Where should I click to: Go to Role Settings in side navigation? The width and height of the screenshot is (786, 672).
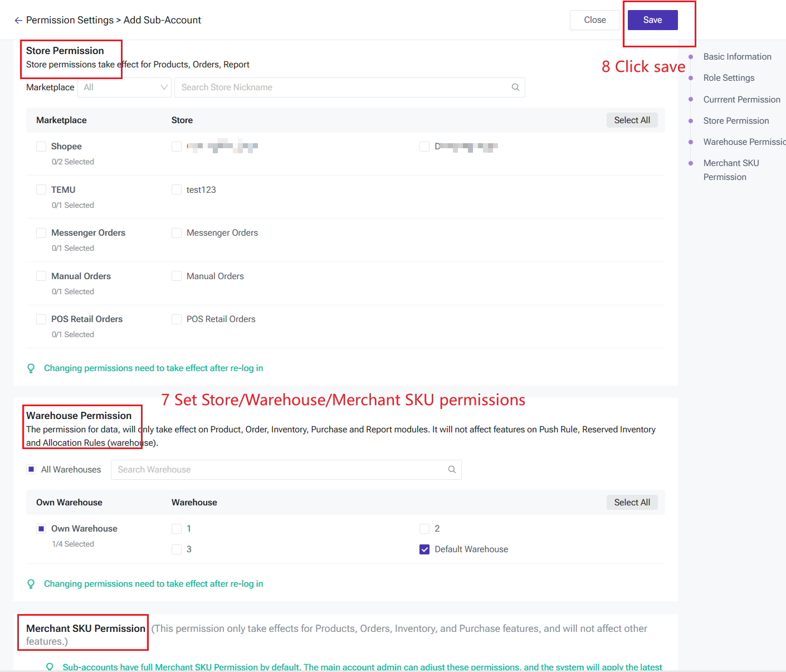click(729, 78)
